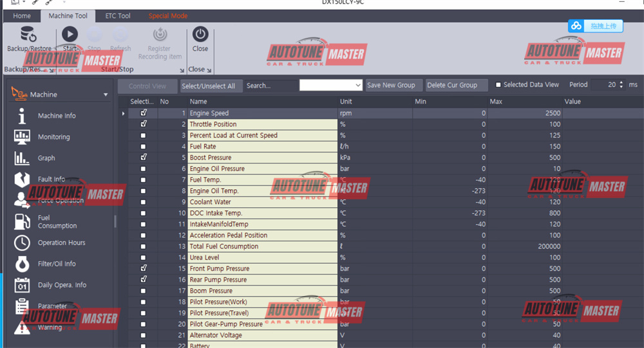Expand the Backup/Res group launcher arrow

coord(52,71)
